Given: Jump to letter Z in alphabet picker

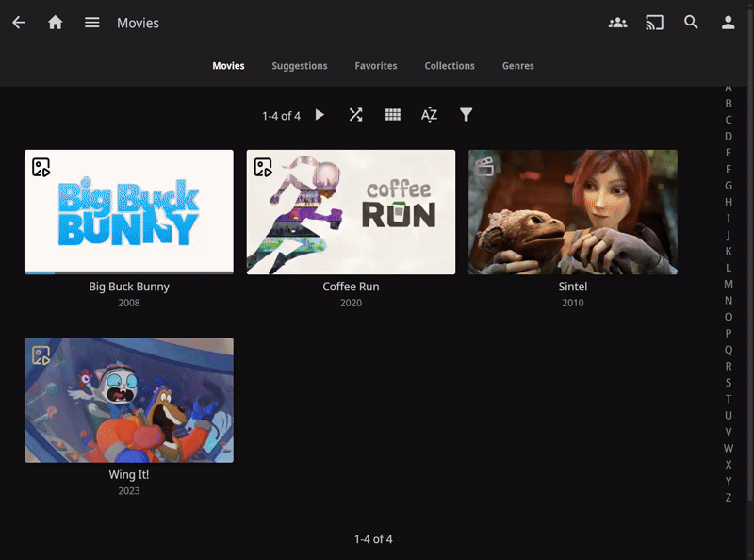Looking at the screenshot, I should 729,498.
